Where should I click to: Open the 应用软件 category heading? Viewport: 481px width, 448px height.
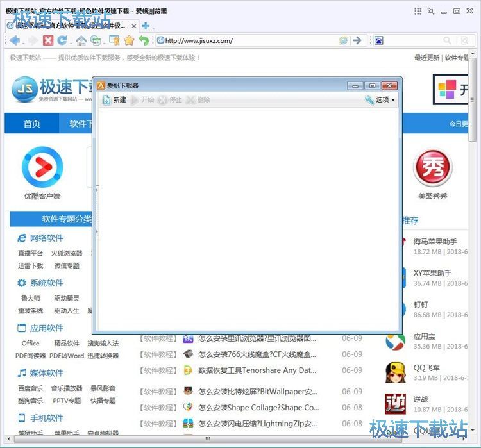click(40, 328)
